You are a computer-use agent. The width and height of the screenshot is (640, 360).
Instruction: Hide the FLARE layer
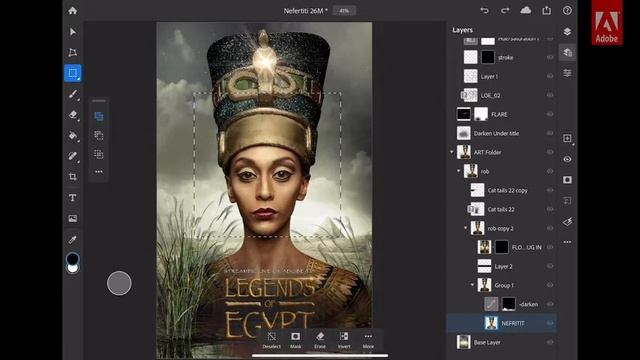point(550,114)
